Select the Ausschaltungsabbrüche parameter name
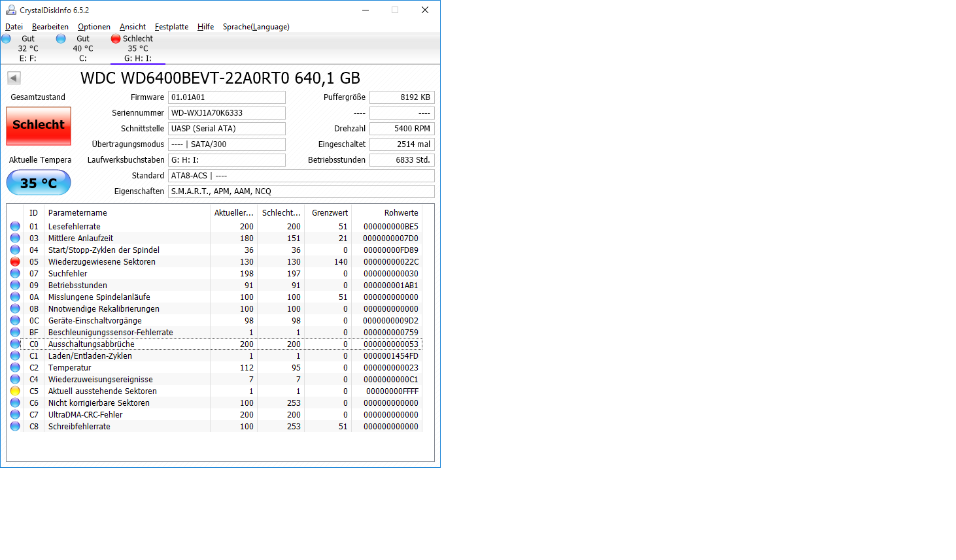This screenshot has width=956, height=560. pos(92,344)
